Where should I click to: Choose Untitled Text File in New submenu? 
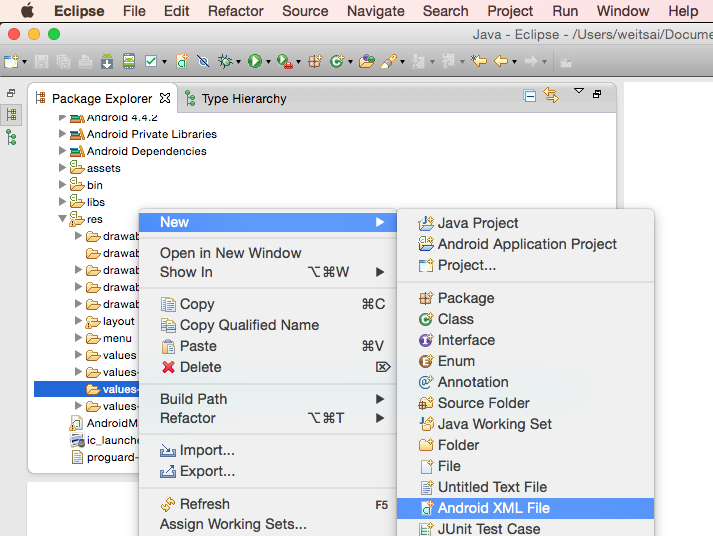525,487
